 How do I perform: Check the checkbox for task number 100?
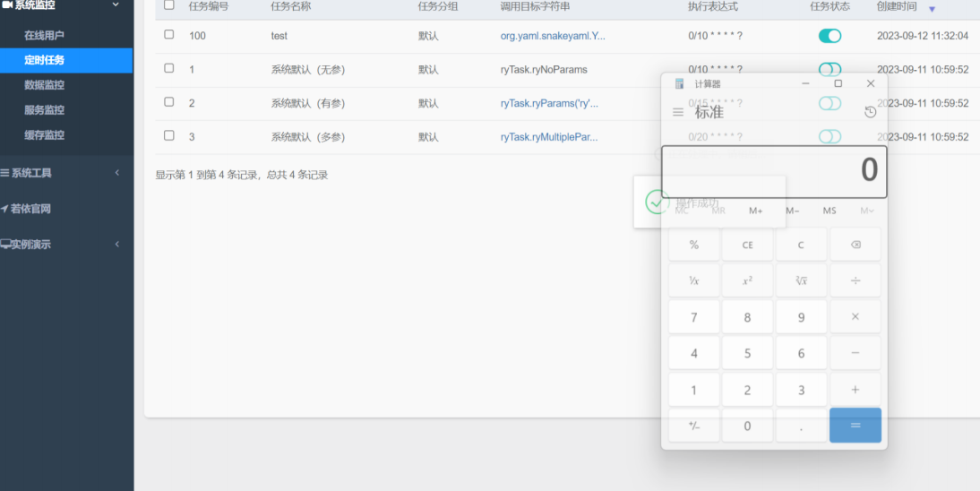click(x=169, y=35)
